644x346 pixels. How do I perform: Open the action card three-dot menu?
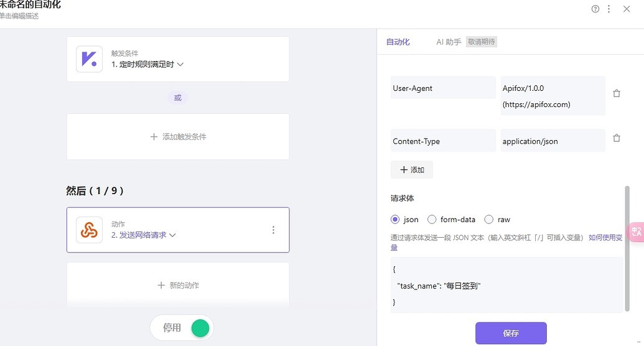pyautogui.click(x=273, y=230)
